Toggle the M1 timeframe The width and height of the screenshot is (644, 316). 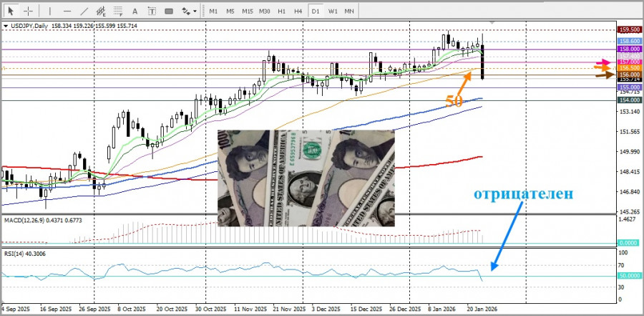213,11
